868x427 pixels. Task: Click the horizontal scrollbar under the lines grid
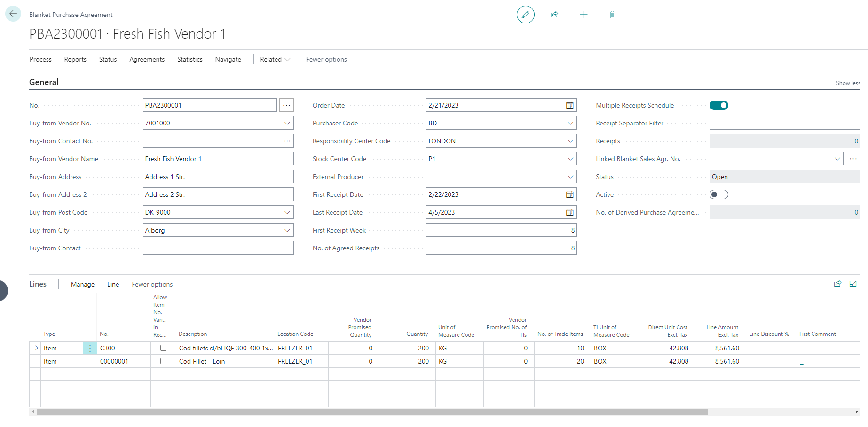pos(372,412)
